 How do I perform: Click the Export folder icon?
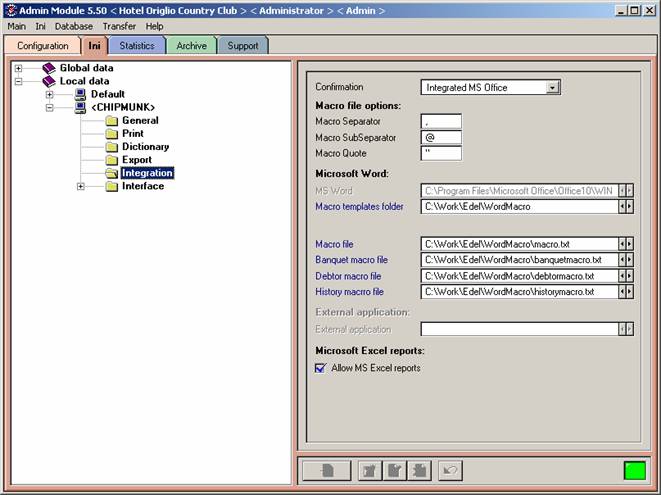click(111, 160)
